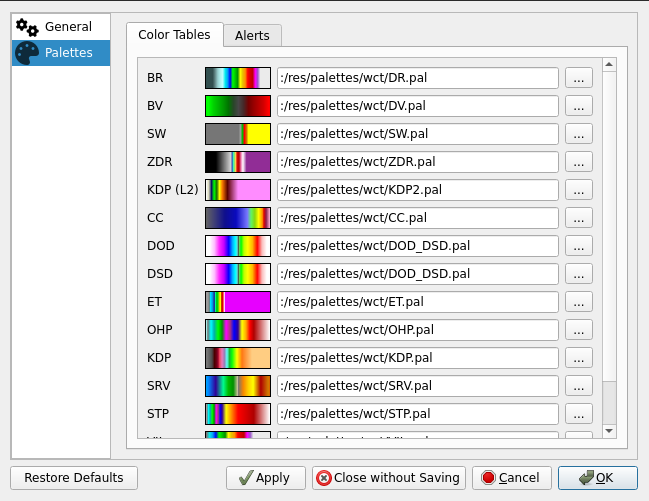This screenshot has width=649, height=501.
Task: Edit the ZDR palette path field
Action: [x=418, y=162]
